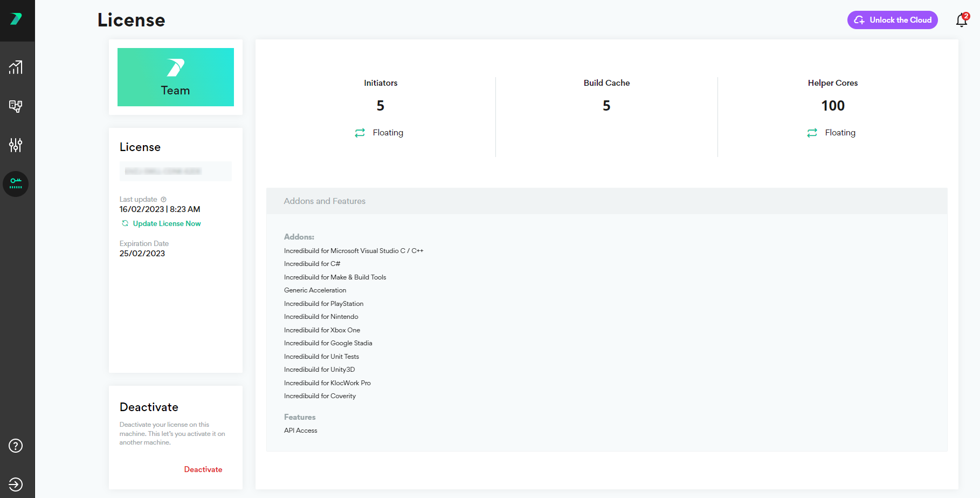980x498 pixels.
Task: Click the License card heading
Action: (140, 147)
